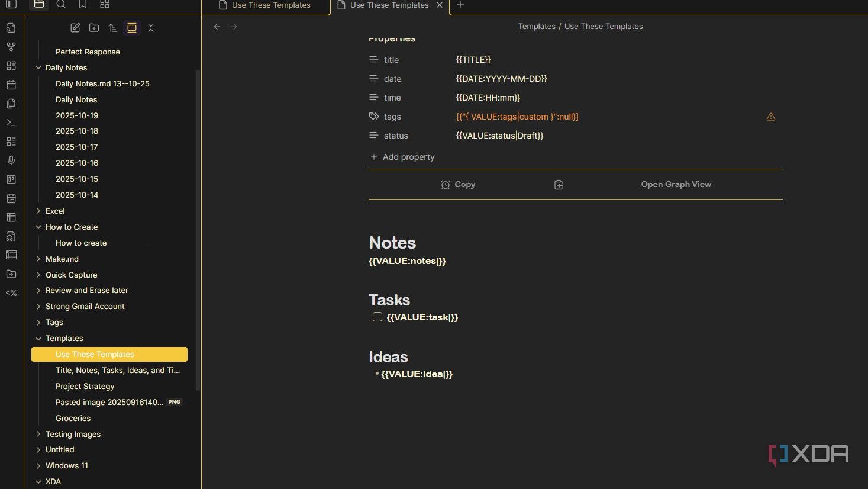
Task: Navigate back with the left arrow
Action: pyautogui.click(x=217, y=27)
